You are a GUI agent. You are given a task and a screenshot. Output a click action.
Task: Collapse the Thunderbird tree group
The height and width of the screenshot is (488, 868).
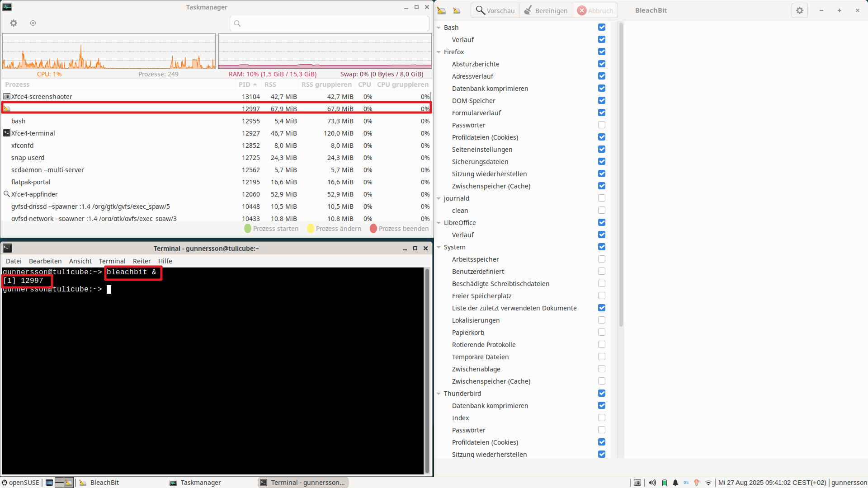click(439, 394)
